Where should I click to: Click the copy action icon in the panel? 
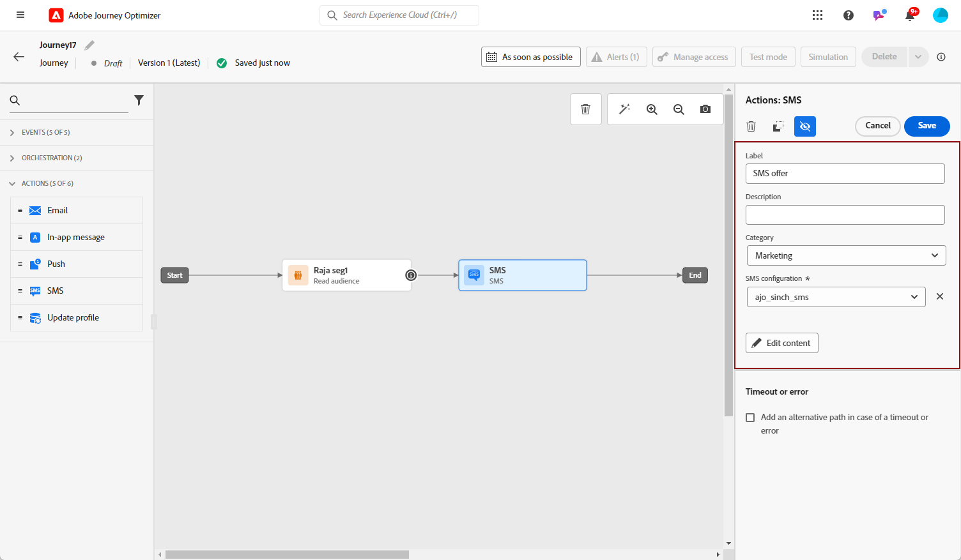[x=778, y=126]
